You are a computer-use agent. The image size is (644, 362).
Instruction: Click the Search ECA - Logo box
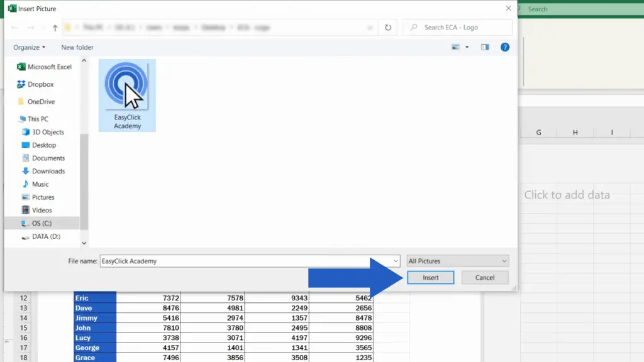click(x=458, y=28)
